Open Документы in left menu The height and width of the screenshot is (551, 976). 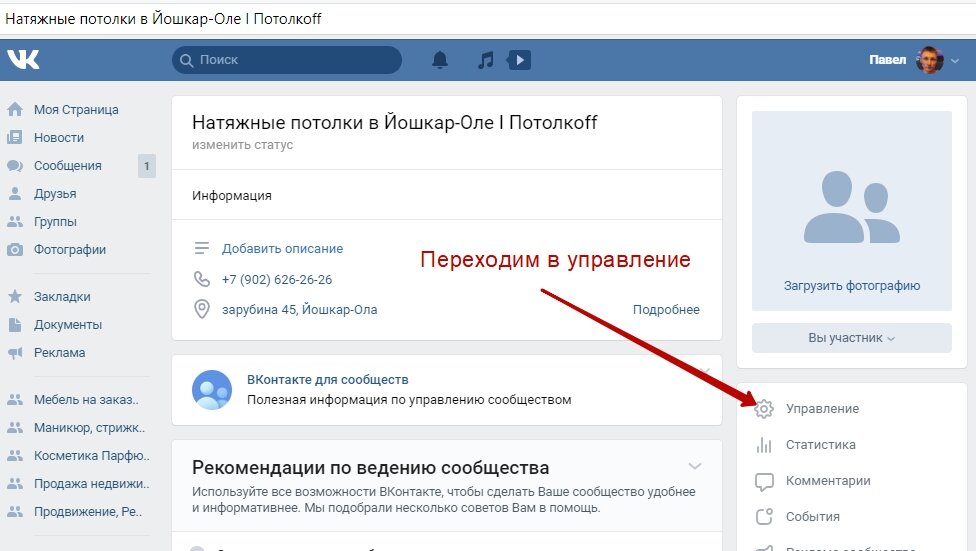click(x=67, y=324)
